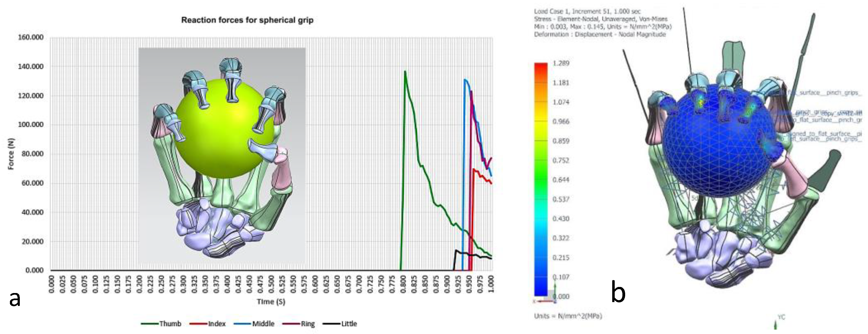
Task: Select the chart title 'Reaction forces for spherical grip'
Action: pos(247,20)
